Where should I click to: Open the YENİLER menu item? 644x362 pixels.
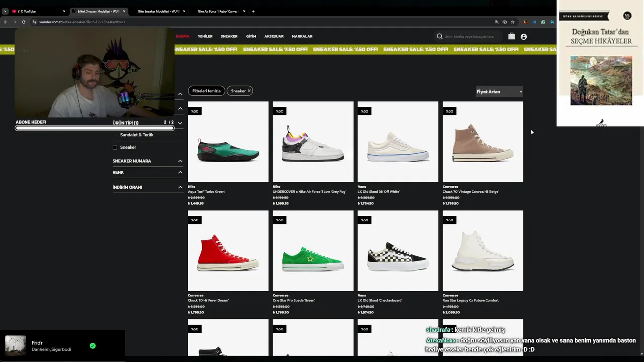coord(205,36)
